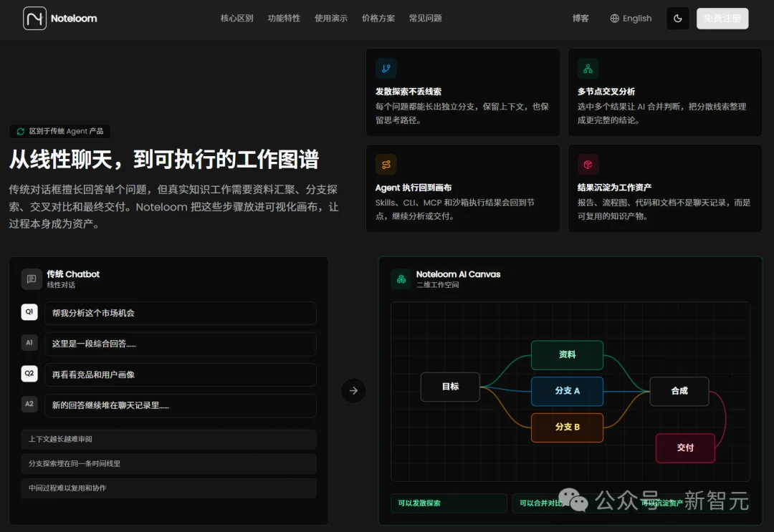
Task: Switch language to English
Action: pos(637,18)
